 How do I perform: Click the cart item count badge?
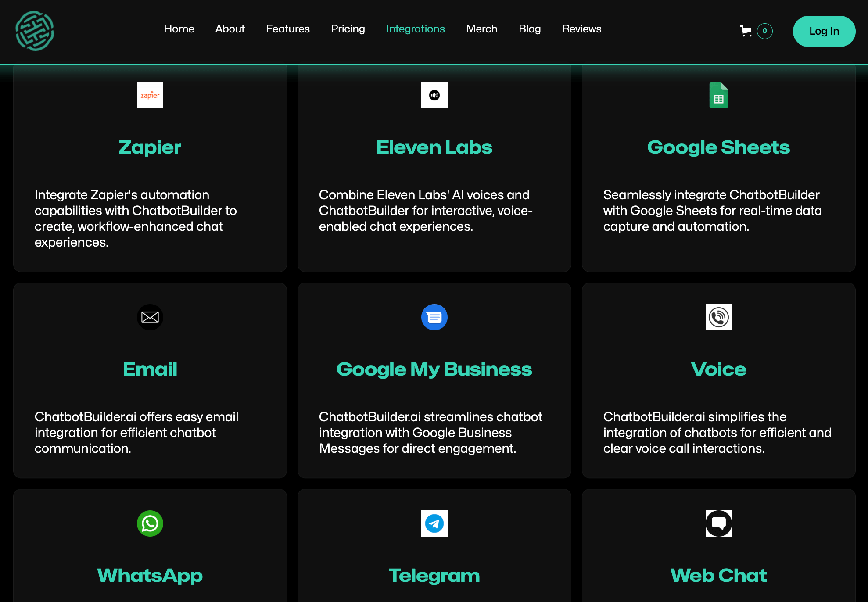pos(764,31)
